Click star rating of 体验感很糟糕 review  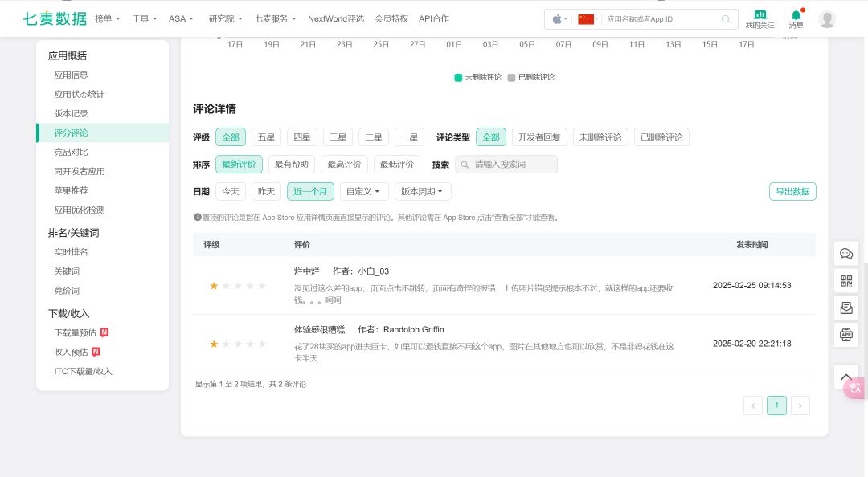pos(238,344)
